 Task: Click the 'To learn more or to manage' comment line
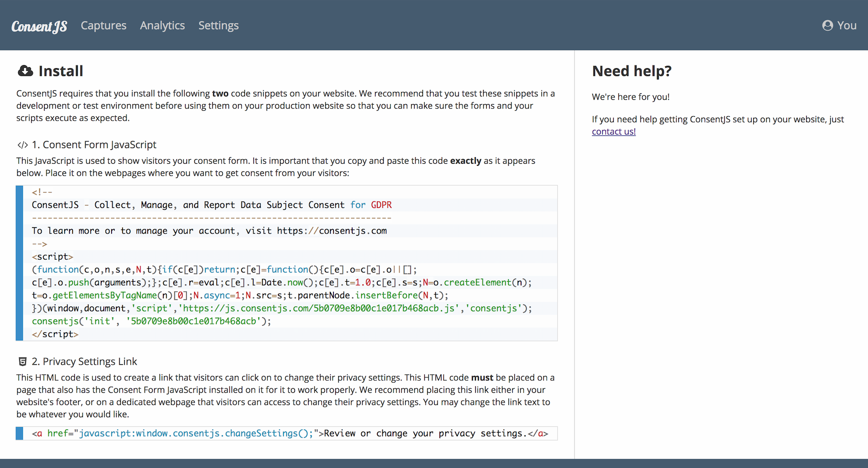(209, 231)
